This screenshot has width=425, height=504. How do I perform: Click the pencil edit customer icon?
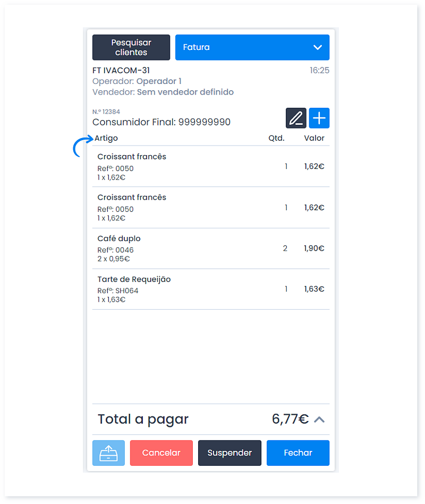(296, 118)
